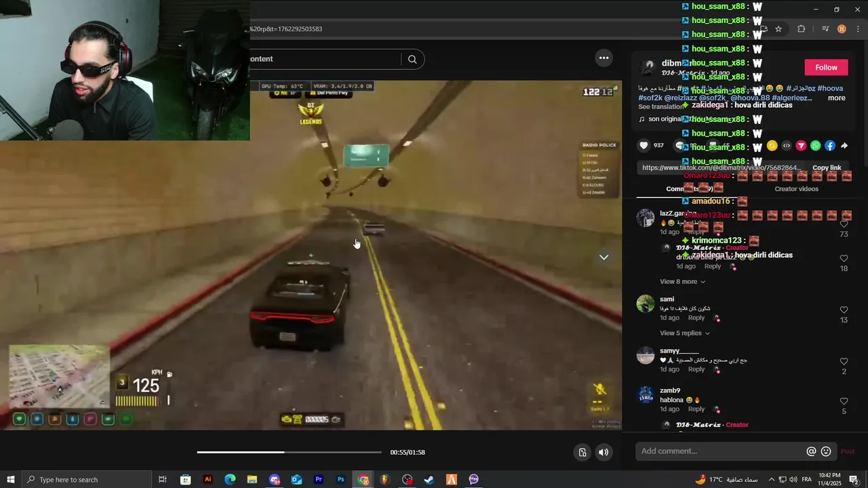868x488 pixels.
Task: Open Chrome extensions puzzle icon
Action: point(801,29)
